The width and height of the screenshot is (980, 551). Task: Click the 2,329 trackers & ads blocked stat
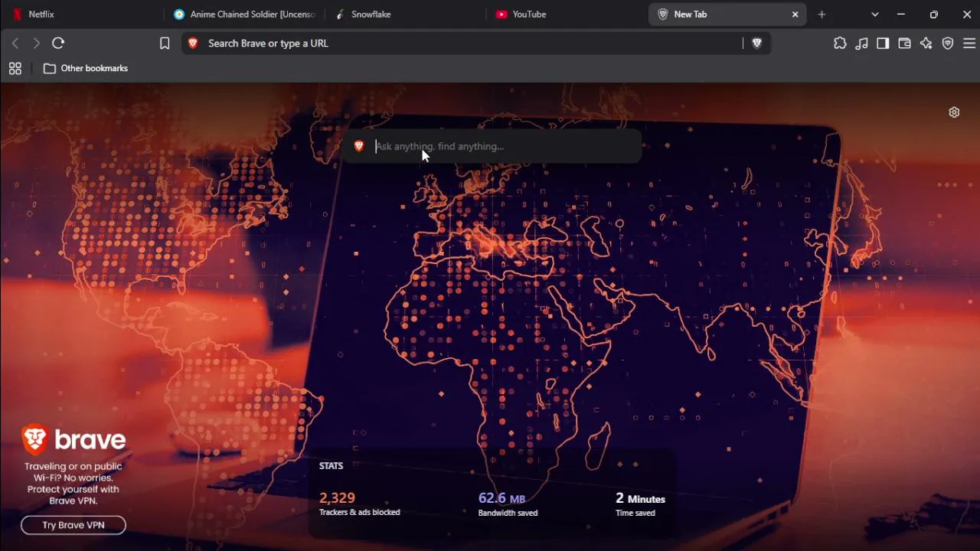tap(360, 504)
